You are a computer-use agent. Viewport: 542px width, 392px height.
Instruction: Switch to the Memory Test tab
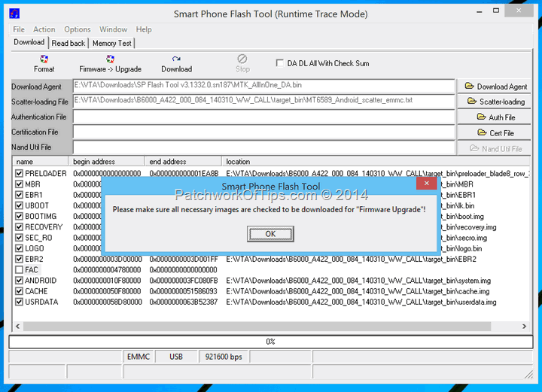111,43
